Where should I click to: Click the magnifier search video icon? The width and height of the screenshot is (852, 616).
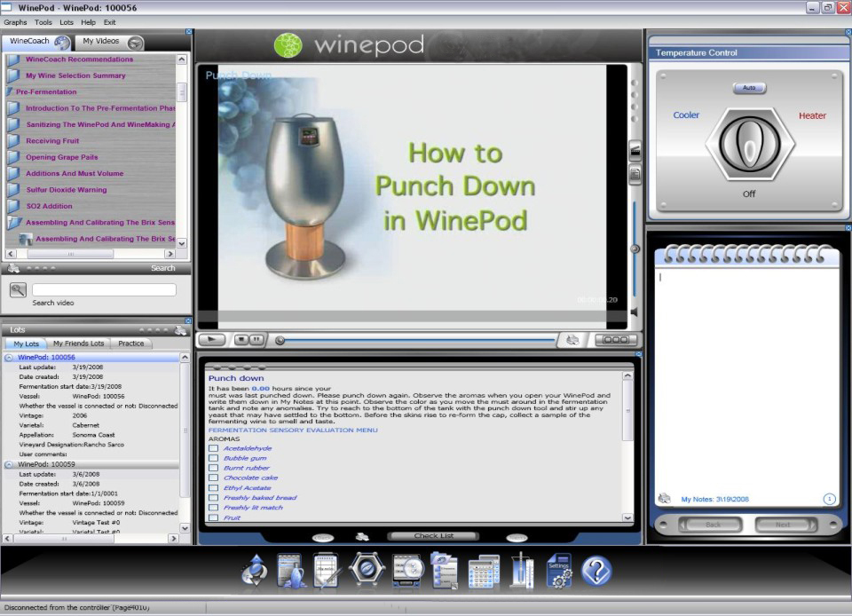[18, 290]
